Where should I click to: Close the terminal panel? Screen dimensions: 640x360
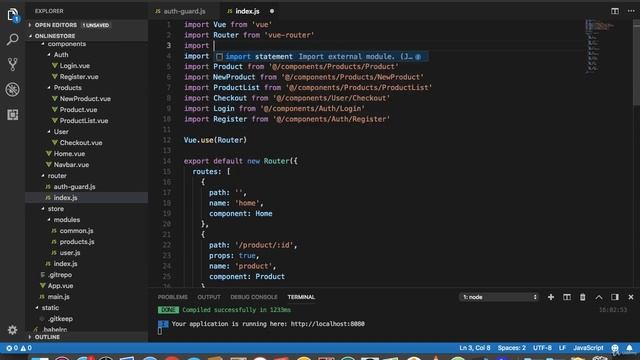click(631, 297)
